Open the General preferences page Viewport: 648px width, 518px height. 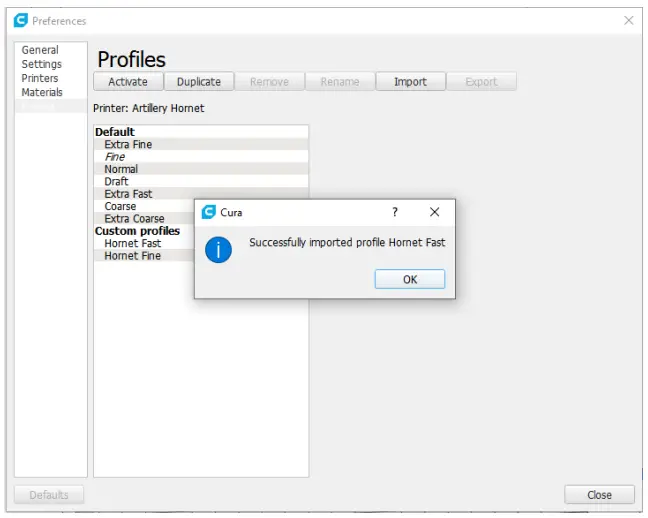40,50
